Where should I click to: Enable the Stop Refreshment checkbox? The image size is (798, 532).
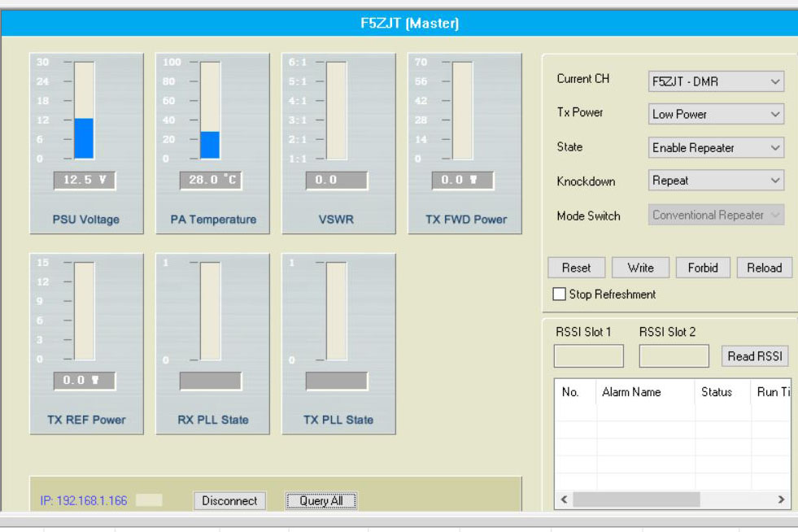560,294
